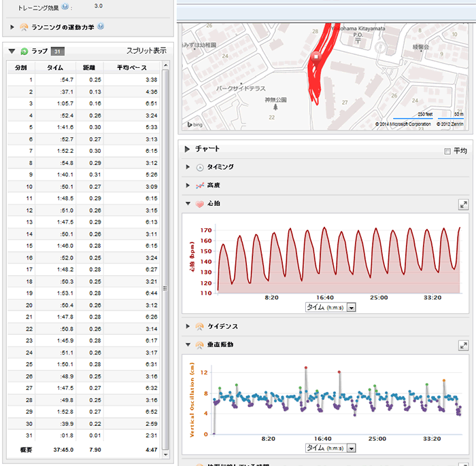Click help icon beside ランニングの運動力学

pos(101,26)
